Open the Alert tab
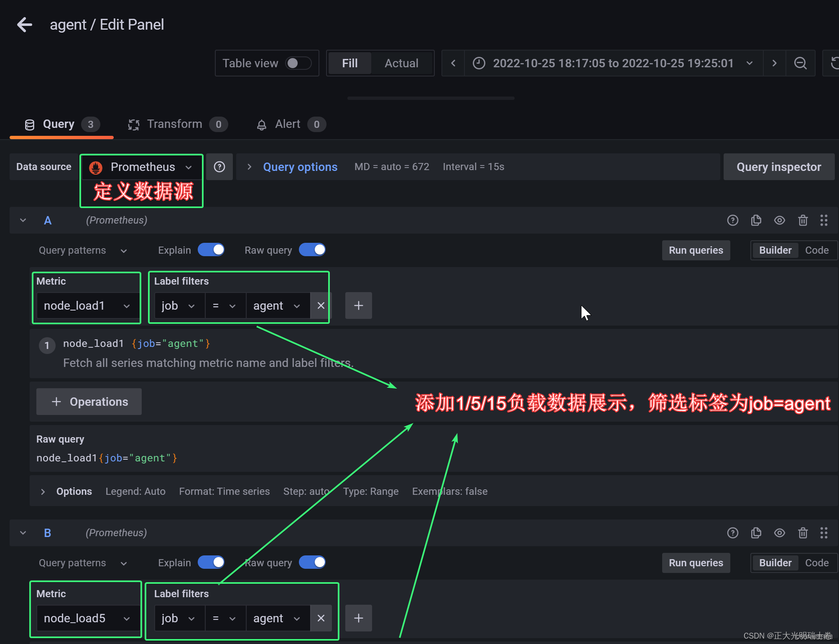The width and height of the screenshot is (839, 644). click(288, 124)
